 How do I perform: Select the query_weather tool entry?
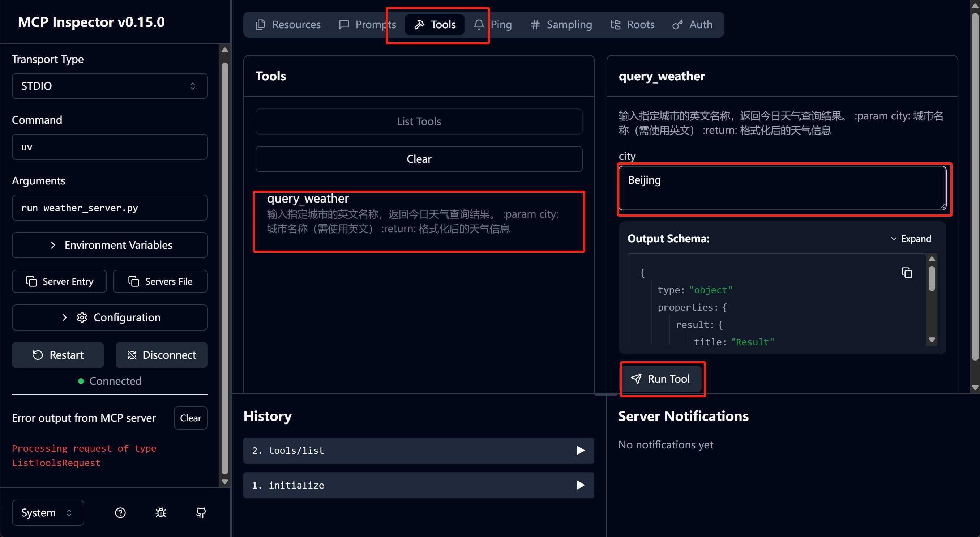coord(419,221)
